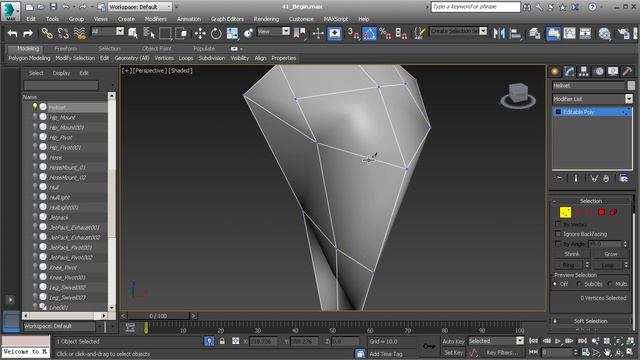Image resolution: width=640 pixels, height=360 pixels.
Task: Activate the Select and Rotate tool
Action: (x=216, y=33)
